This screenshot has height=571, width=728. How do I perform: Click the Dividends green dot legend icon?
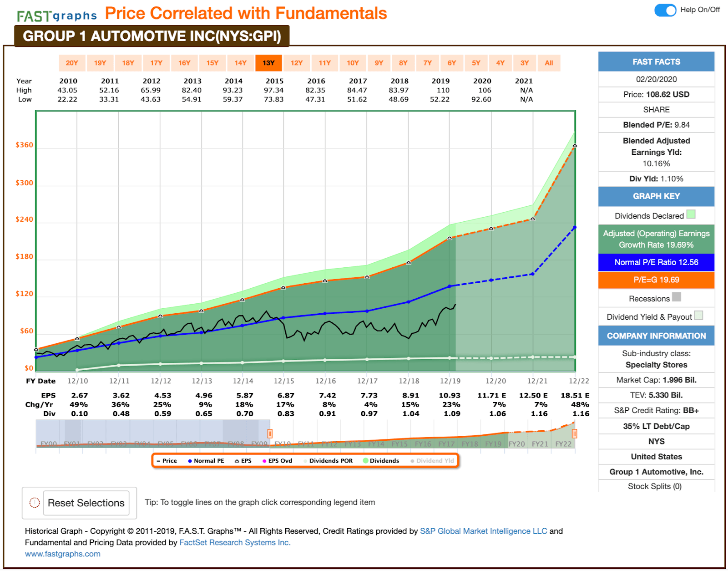[x=366, y=460]
